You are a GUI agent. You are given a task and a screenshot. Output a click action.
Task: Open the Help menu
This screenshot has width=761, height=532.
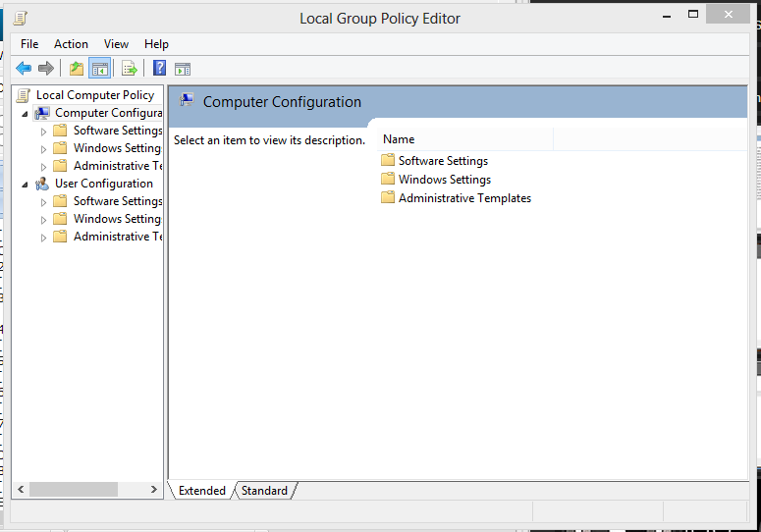click(x=156, y=44)
